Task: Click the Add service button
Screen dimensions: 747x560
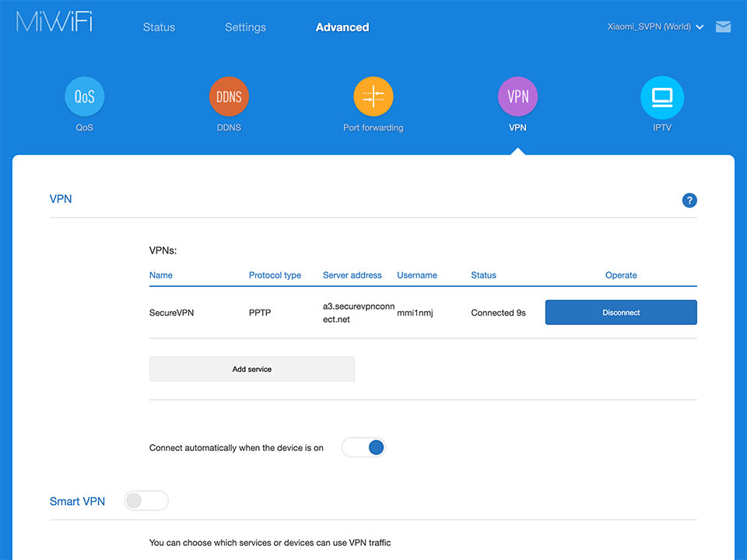Action: (x=251, y=369)
